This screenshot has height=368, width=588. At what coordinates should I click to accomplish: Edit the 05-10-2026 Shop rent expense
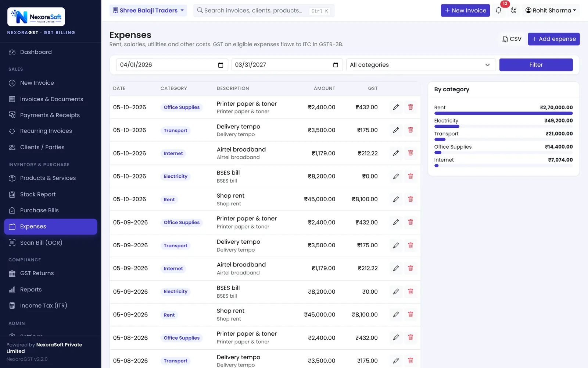click(x=396, y=199)
